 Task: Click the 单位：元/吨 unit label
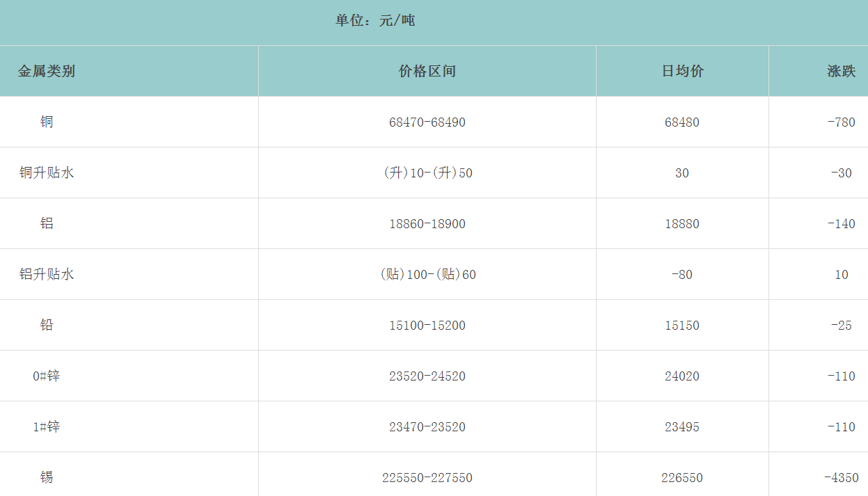coord(375,21)
